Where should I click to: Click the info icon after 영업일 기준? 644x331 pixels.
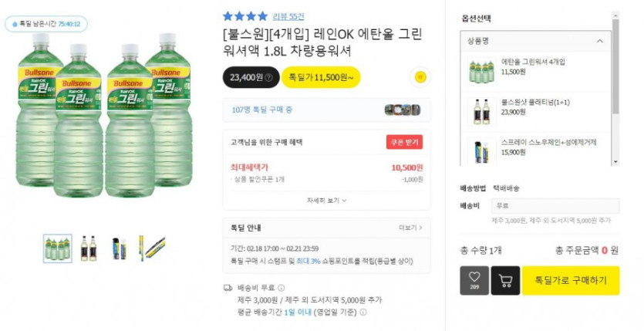[362, 312]
